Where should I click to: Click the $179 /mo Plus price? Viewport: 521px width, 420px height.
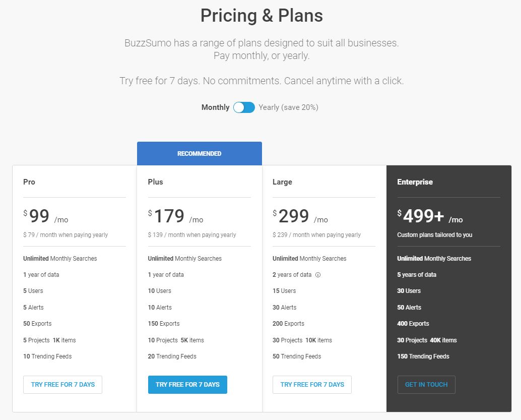[176, 216]
